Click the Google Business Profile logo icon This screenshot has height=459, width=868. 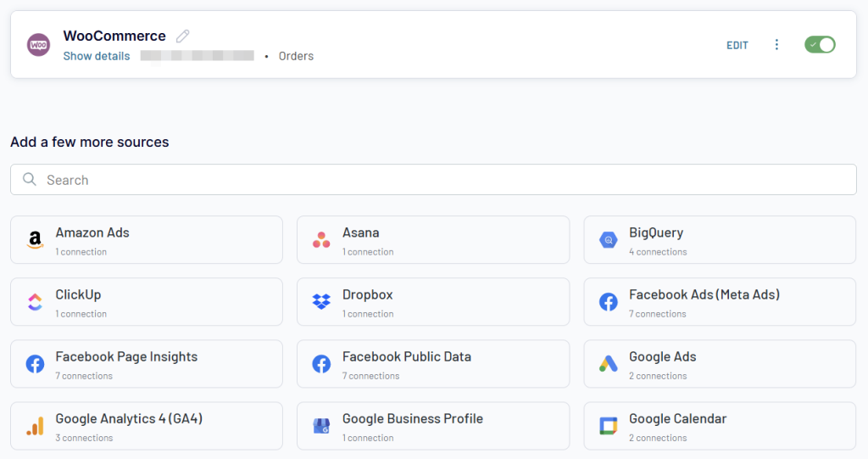tap(321, 426)
